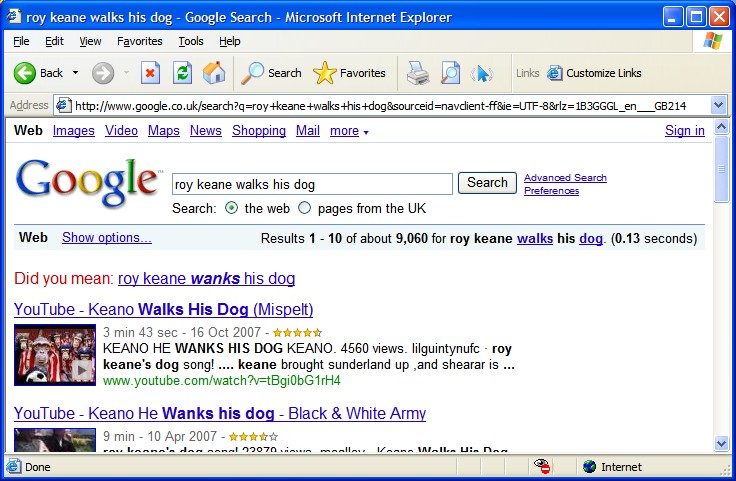The width and height of the screenshot is (736, 481).
Task: Switch to Maps search
Action: [164, 130]
